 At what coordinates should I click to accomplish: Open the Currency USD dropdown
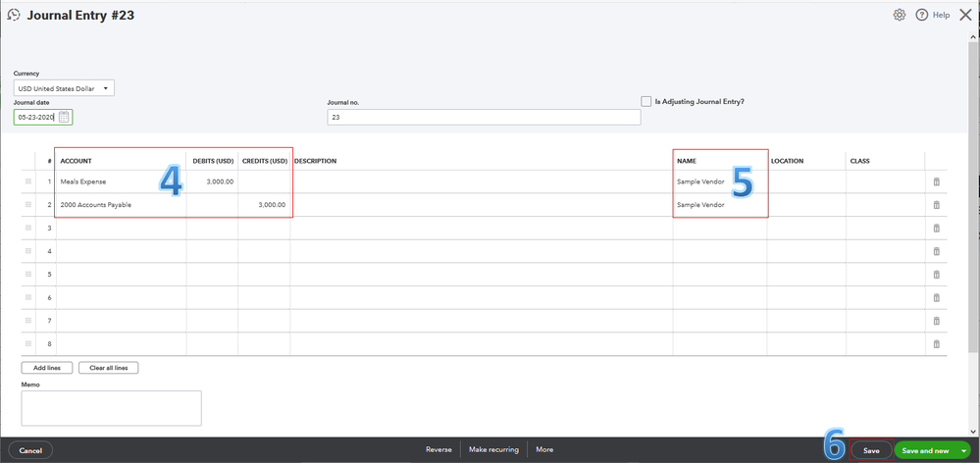(64, 88)
